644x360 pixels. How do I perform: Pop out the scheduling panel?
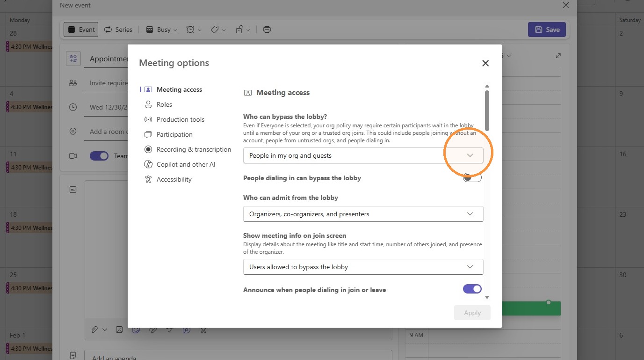tap(558, 56)
